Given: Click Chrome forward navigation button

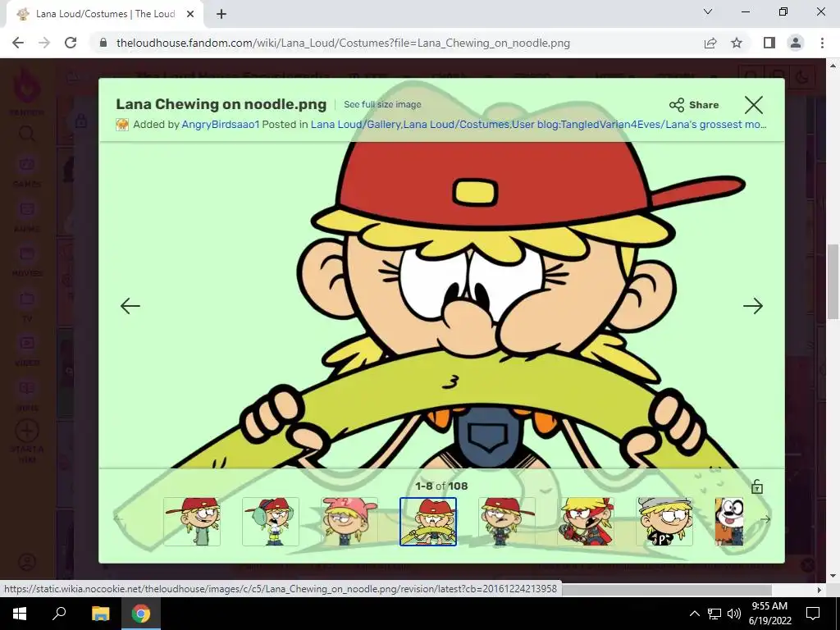Looking at the screenshot, I should coord(44,43).
